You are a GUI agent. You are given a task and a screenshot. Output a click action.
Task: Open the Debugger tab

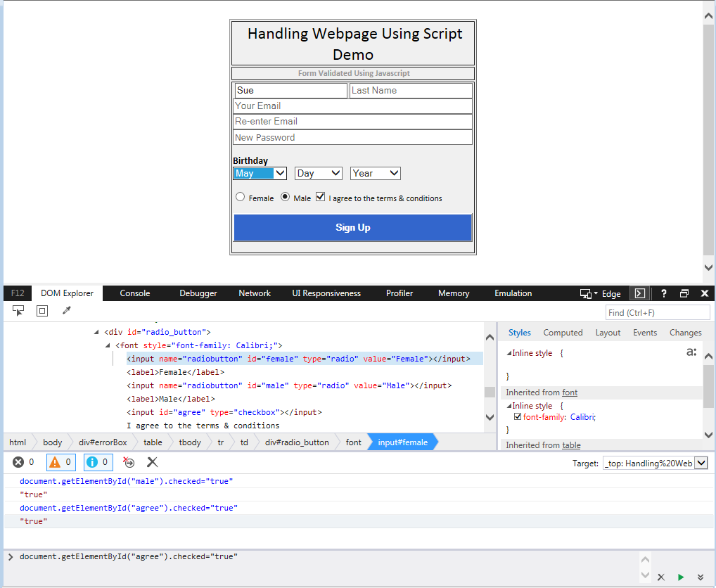[x=198, y=293]
